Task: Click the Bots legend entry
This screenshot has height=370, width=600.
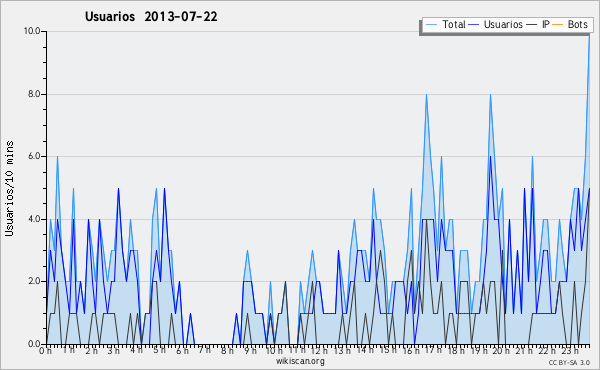Action: (570, 24)
